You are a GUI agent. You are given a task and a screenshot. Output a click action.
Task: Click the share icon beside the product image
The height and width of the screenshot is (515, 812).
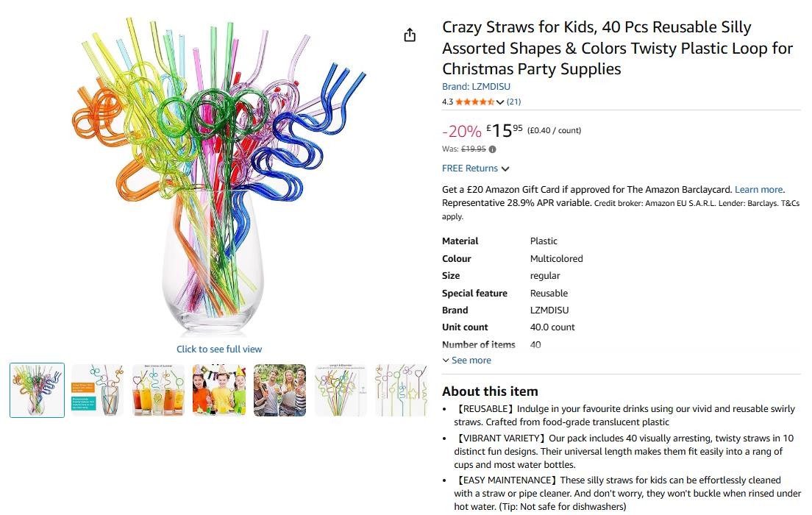click(410, 35)
